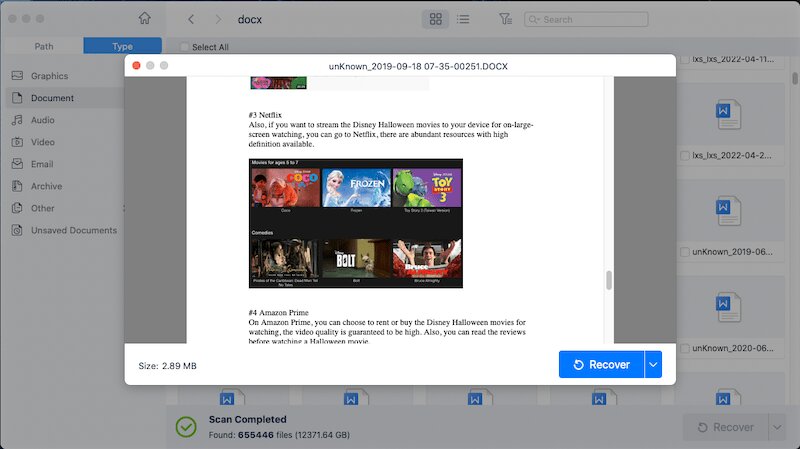The image size is (800, 449).
Task: Click the preview document scrollbar handle
Action: (x=608, y=281)
